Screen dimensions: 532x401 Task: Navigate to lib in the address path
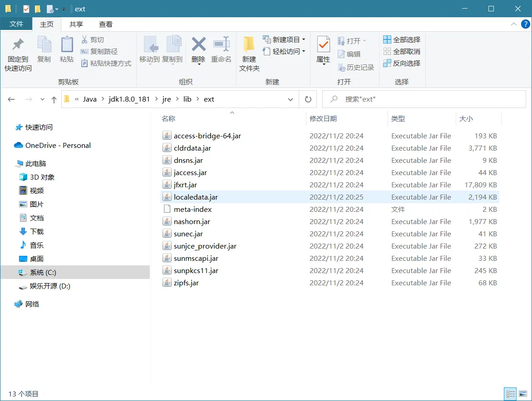pyautogui.click(x=187, y=99)
